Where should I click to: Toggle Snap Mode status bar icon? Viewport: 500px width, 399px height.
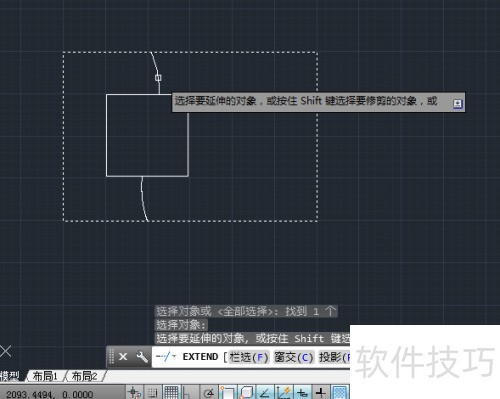153,393
